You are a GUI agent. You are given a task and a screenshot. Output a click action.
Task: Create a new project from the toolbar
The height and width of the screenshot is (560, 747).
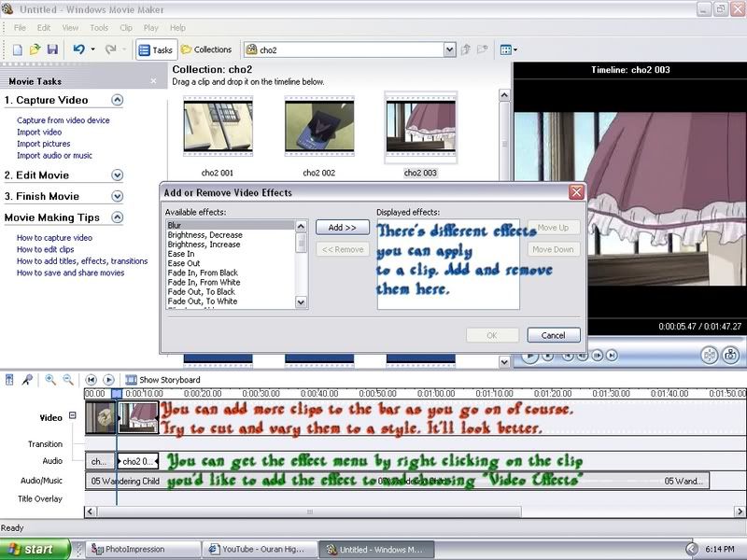tap(17, 49)
